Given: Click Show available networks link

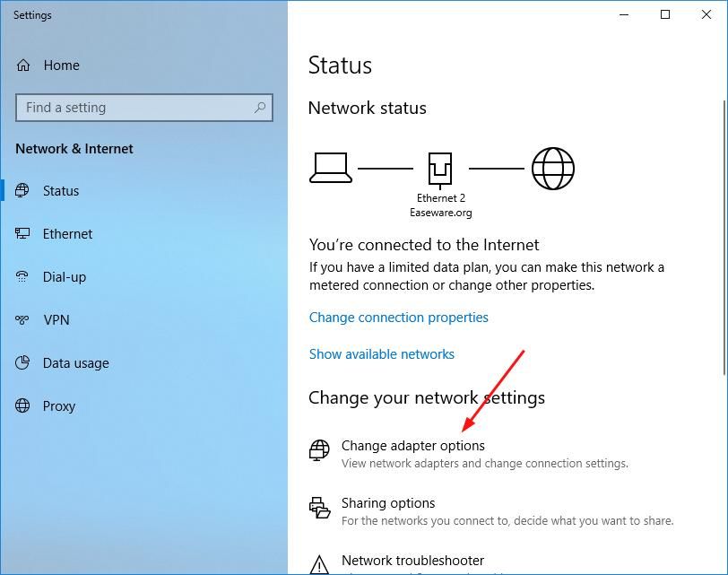Looking at the screenshot, I should pos(381,354).
